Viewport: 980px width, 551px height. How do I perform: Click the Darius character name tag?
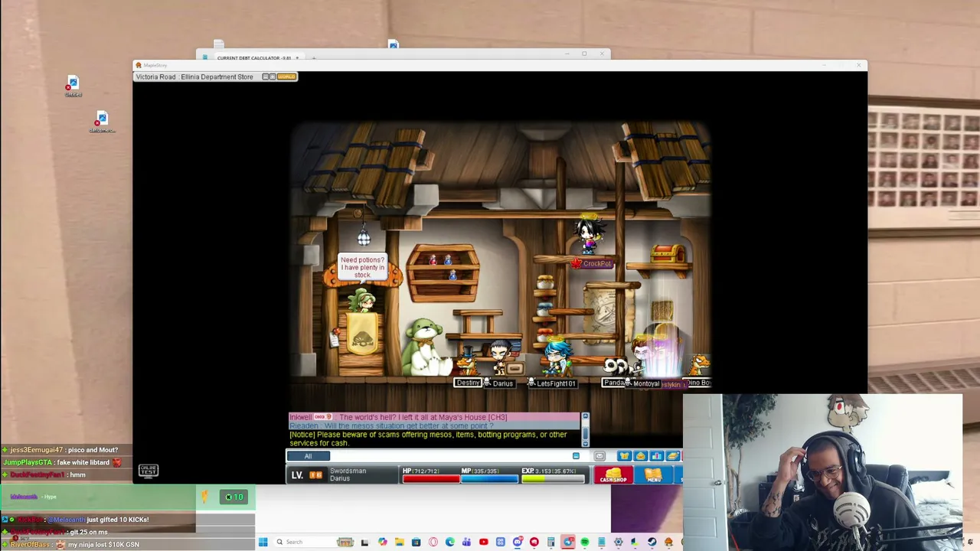point(502,383)
